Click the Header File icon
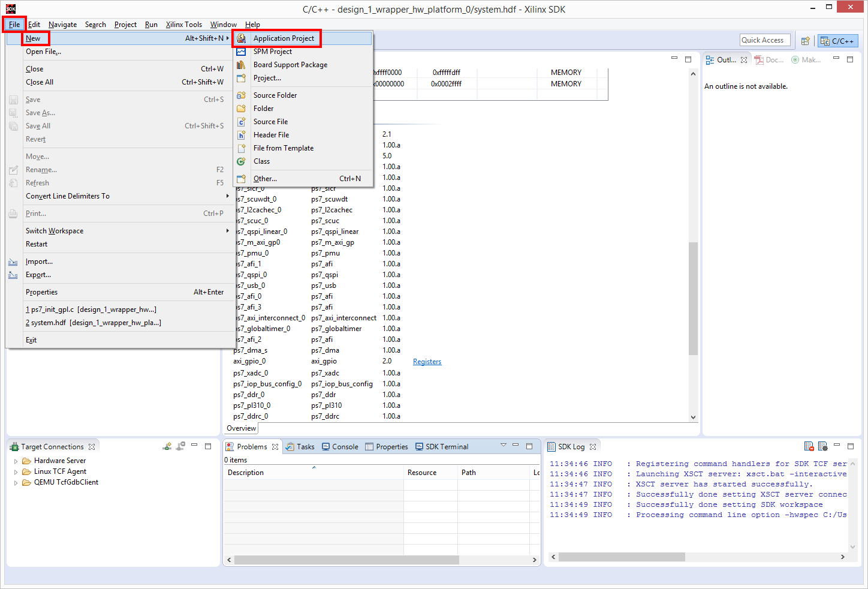 pos(241,135)
